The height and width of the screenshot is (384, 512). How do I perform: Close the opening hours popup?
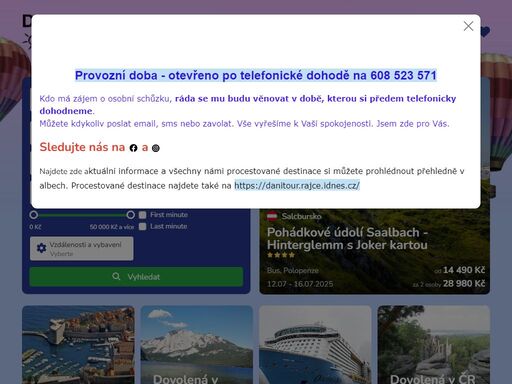tap(468, 26)
